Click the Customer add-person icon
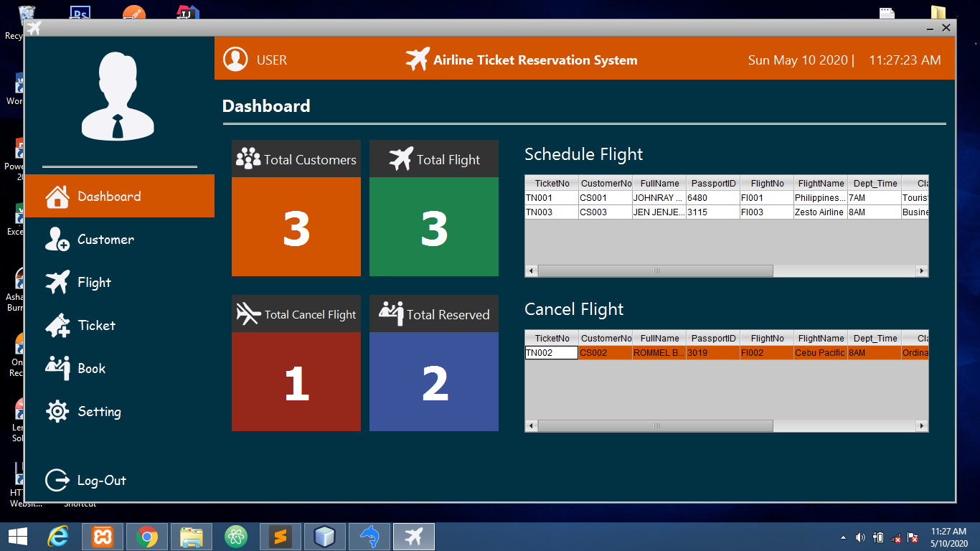 click(x=57, y=240)
